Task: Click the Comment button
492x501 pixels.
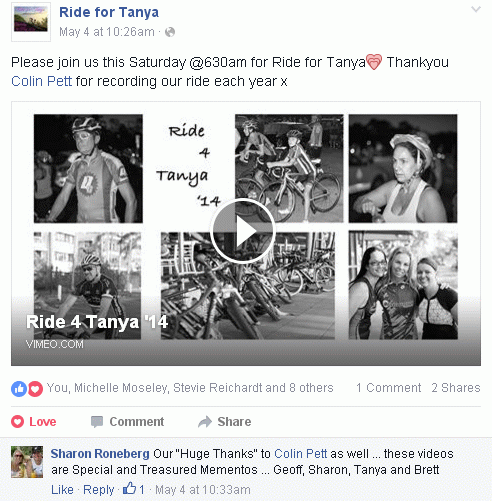Action: [x=128, y=422]
